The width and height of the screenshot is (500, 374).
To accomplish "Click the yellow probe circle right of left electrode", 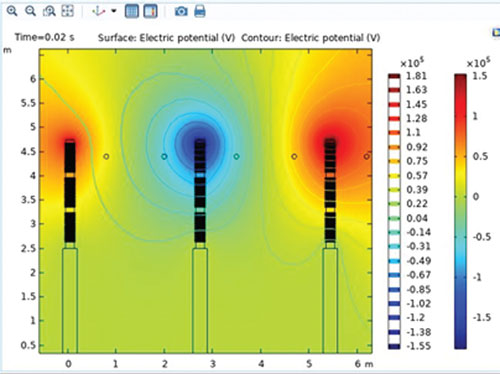I will [x=106, y=156].
